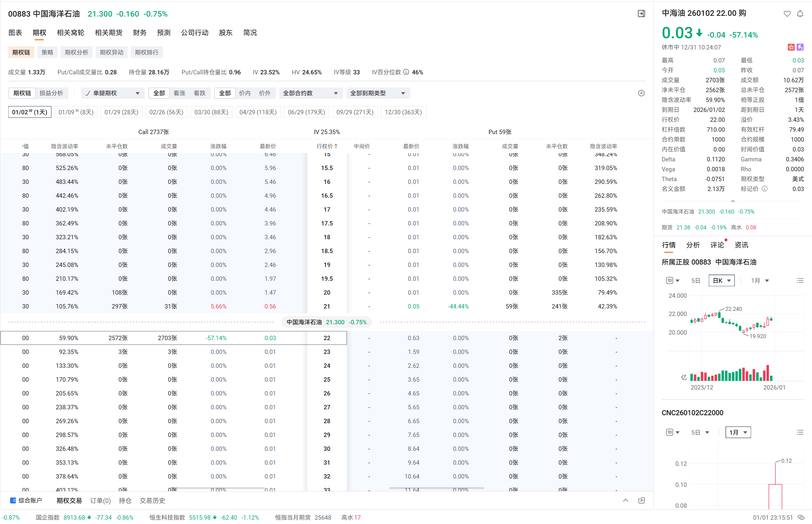The width and height of the screenshot is (812, 524).
Task: Select the 01/29 (28天) expiry date
Action: (121, 112)
